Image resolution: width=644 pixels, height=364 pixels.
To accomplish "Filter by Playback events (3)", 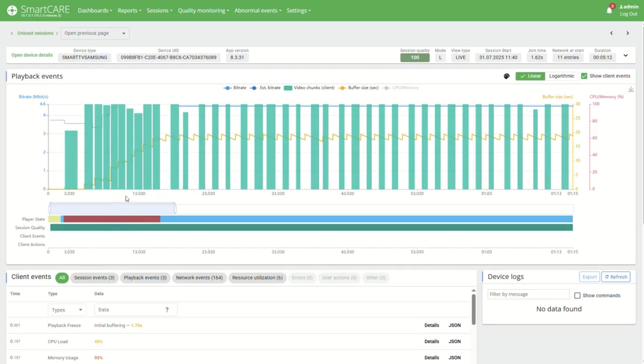I will [145, 278].
